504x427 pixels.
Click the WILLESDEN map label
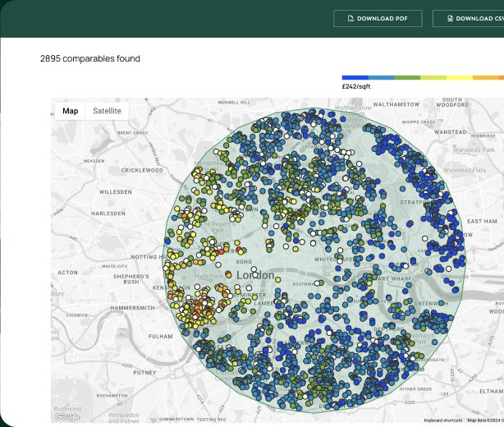pyautogui.click(x=116, y=192)
